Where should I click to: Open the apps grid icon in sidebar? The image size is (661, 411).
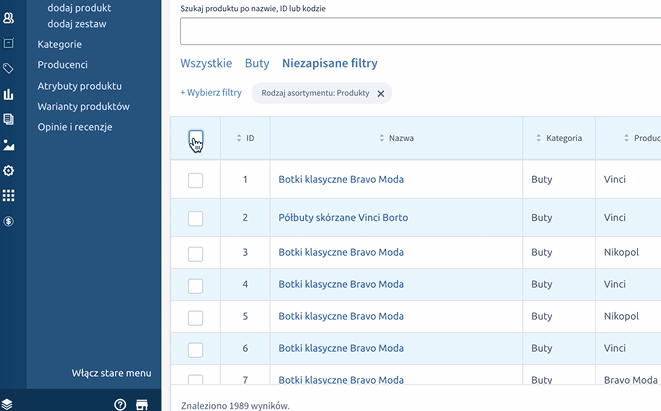click(x=8, y=196)
